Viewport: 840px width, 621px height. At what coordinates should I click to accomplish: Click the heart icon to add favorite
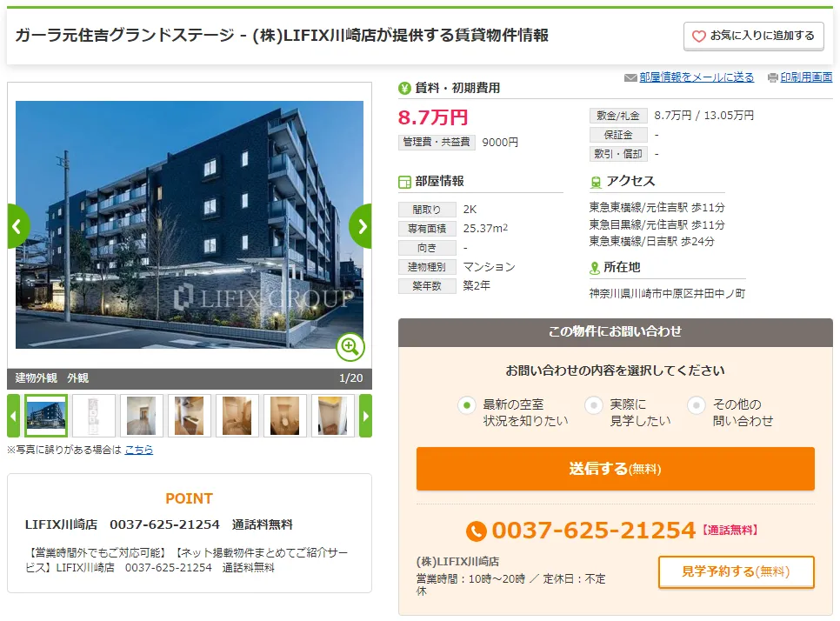pos(698,36)
